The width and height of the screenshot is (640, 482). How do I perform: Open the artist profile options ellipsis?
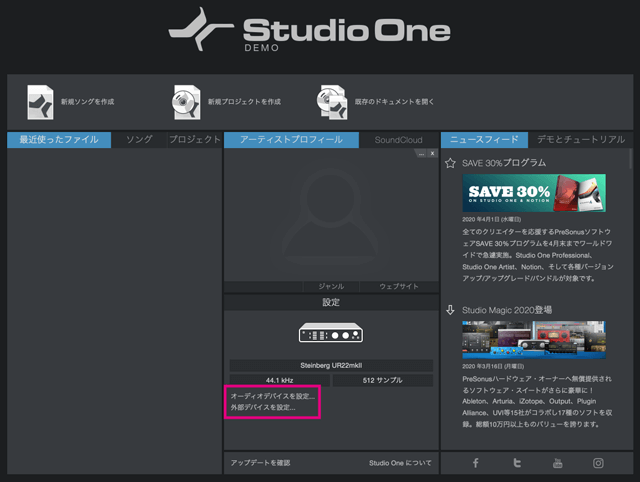point(421,153)
